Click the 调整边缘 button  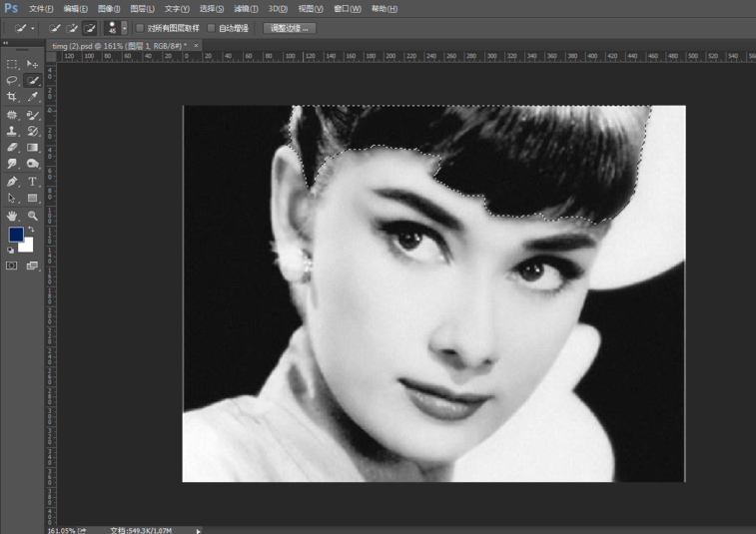coord(290,28)
